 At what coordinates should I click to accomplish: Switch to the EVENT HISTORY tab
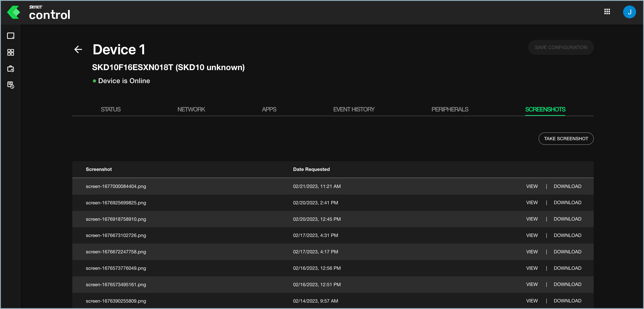[354, 109]
